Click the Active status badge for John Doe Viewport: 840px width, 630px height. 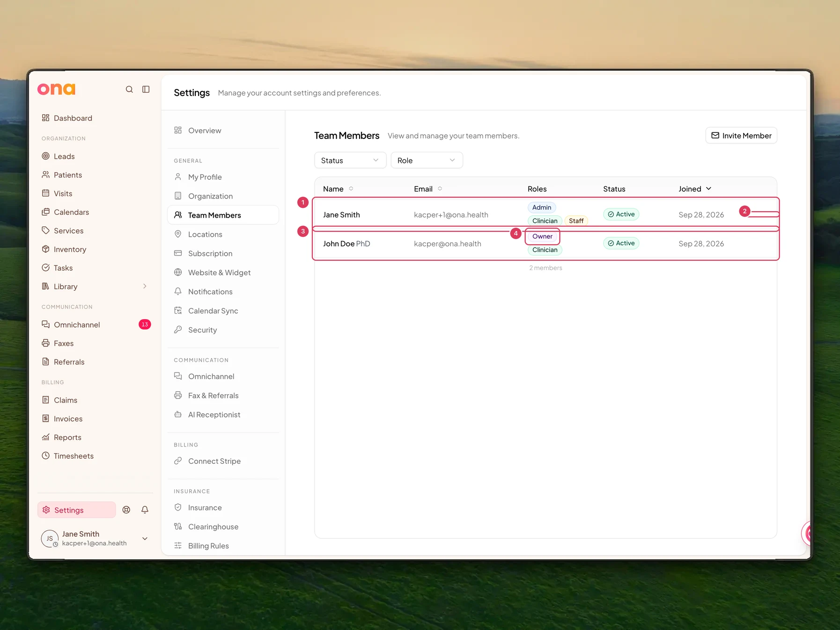coord(621,243)
